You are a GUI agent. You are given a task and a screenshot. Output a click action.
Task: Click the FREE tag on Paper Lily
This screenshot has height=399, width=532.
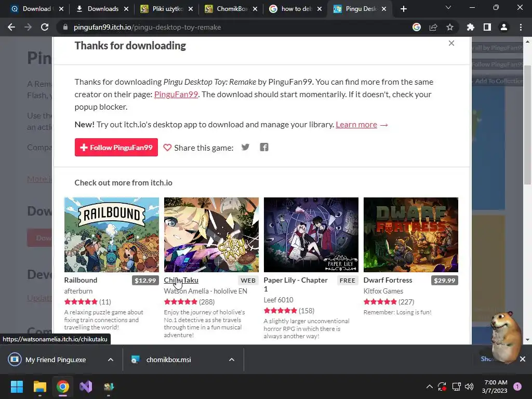pos(348,281)
